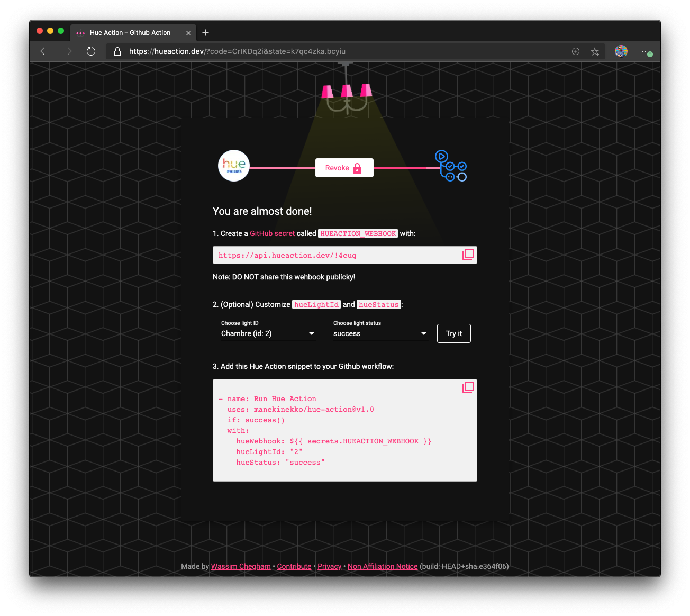Click the Philips Hue logo icon
690x616 pixels.
point(234,166)
